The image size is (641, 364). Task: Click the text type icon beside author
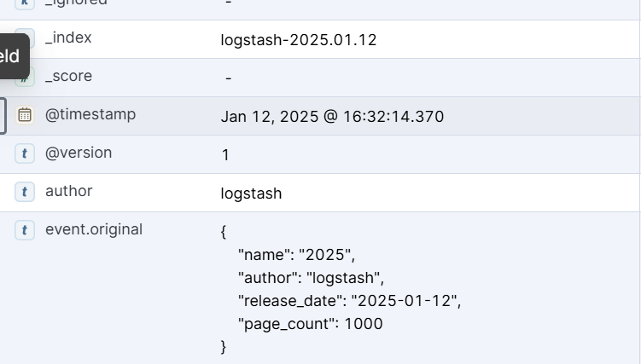pos(25,192)
